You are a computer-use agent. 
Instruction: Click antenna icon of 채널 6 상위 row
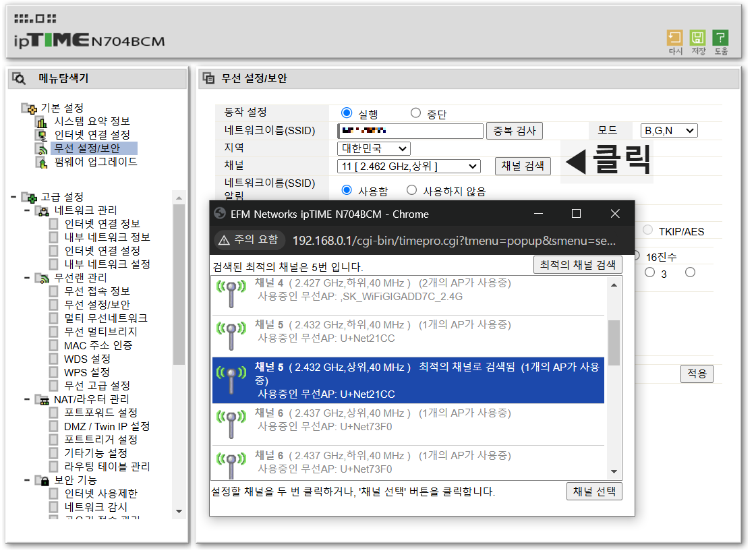pos(231,423)
